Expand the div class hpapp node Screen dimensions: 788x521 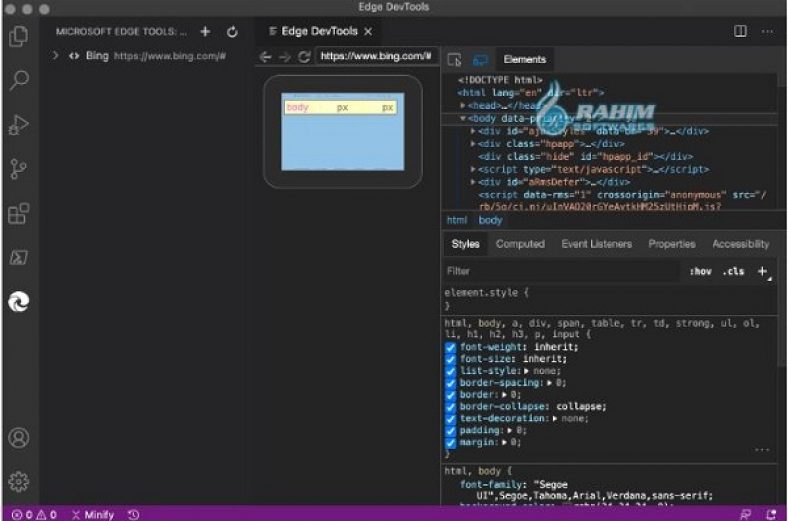(472, 144)
